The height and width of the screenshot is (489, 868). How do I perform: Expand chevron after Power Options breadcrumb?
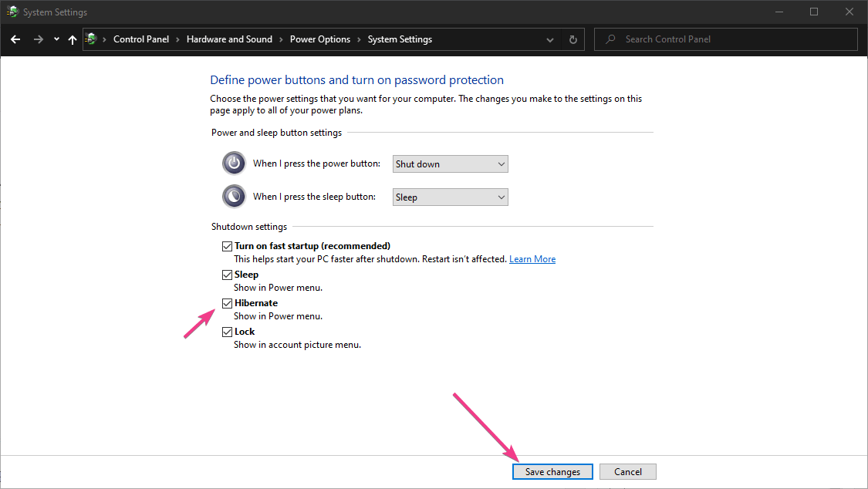tap(360, 39)
